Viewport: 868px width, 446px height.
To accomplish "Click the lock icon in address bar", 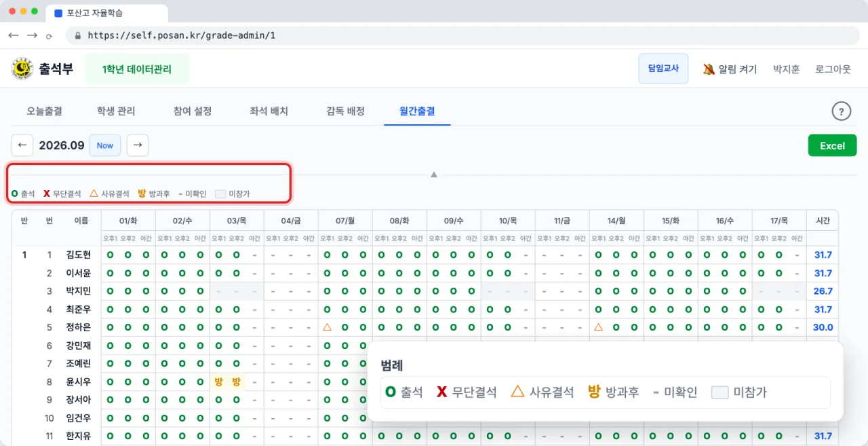I will click(78, 35).
